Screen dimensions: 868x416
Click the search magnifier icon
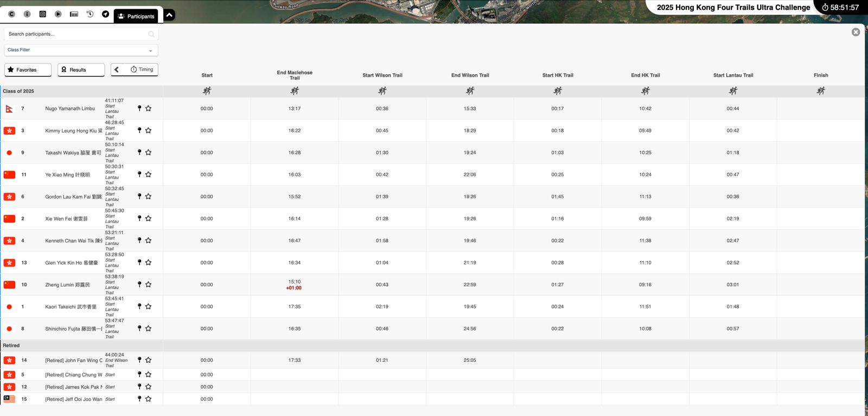click(151, 34)
